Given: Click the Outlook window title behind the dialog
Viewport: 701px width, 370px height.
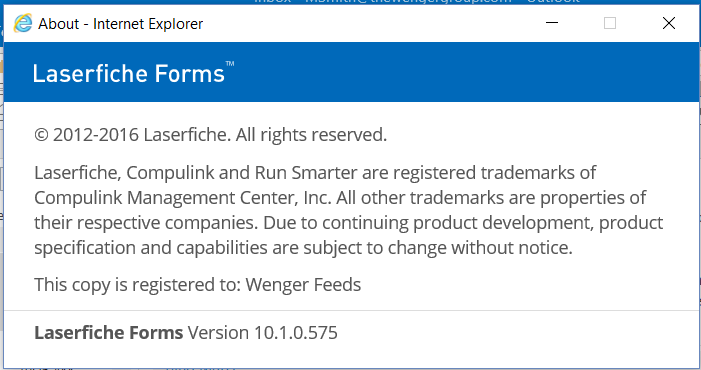Looking at the screenshot, I should pyautogui.click(x=416, y=2).
